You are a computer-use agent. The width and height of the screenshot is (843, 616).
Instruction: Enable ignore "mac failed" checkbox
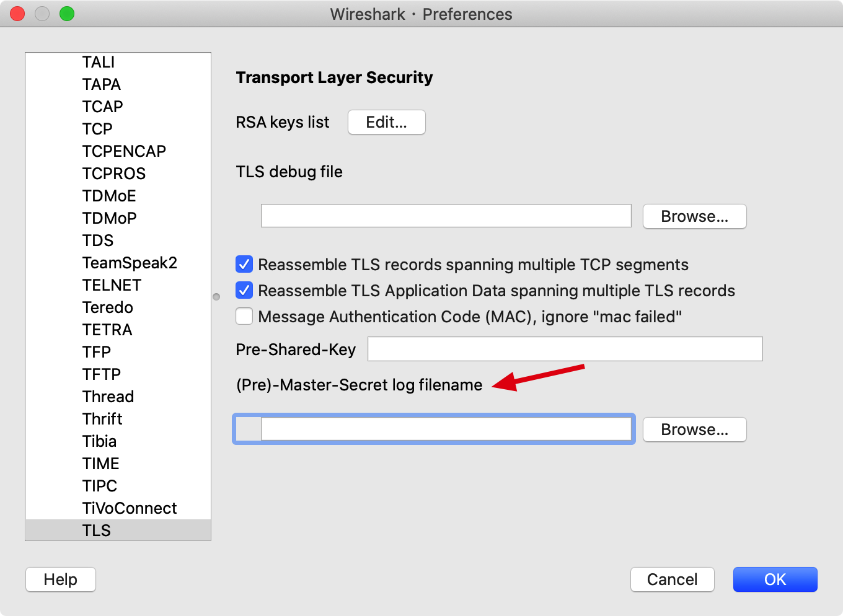[x=244, y=317]
